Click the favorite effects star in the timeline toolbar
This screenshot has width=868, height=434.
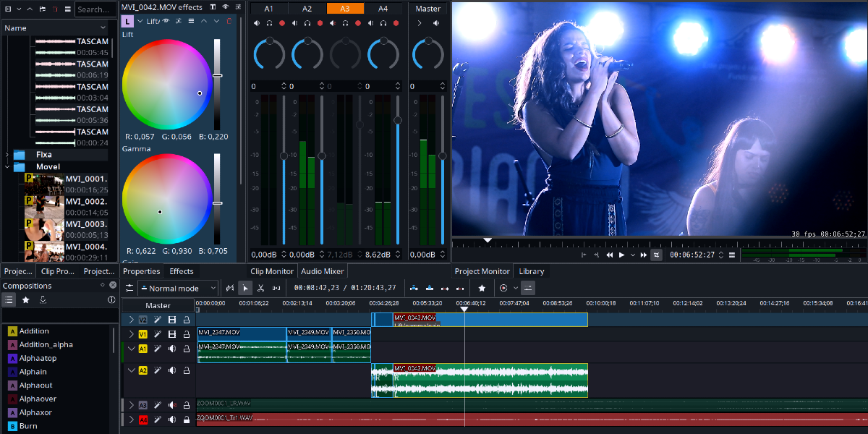pos(482,288)
